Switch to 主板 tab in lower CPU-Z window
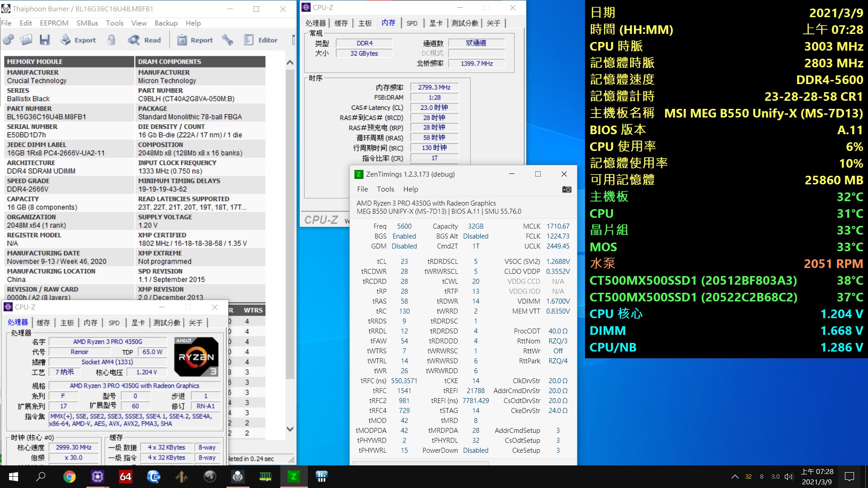The image size is (868, 488). click(67, 323)
